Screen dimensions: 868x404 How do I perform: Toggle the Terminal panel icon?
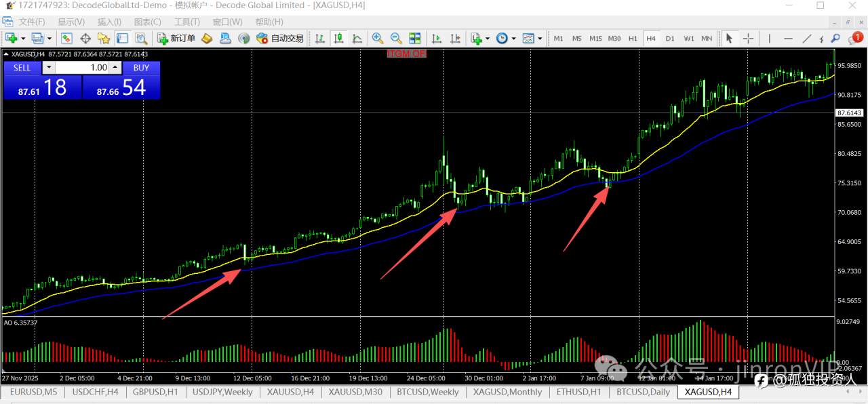122,39
